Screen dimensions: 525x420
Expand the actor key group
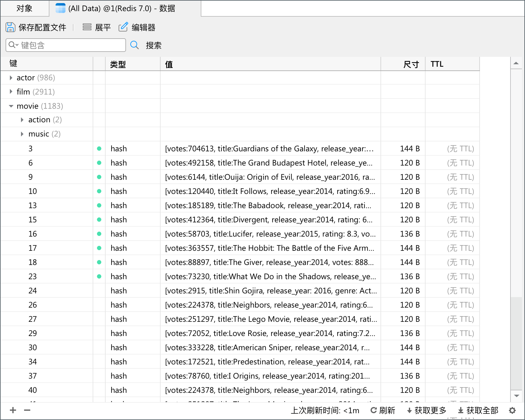click(11, 78)
